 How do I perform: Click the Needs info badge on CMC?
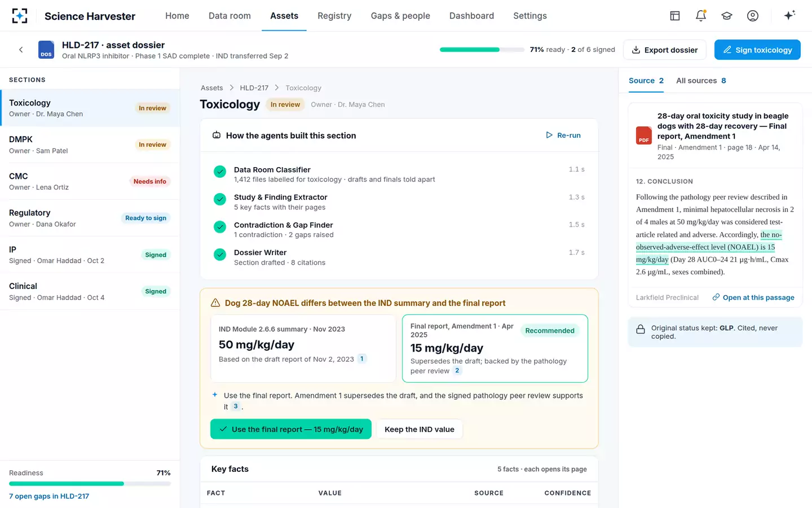tap(150, 181)
